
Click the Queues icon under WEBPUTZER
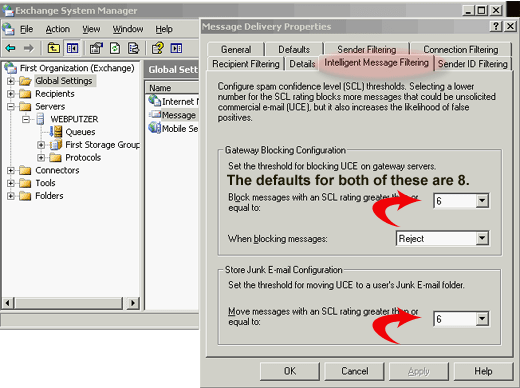(56, 132)
